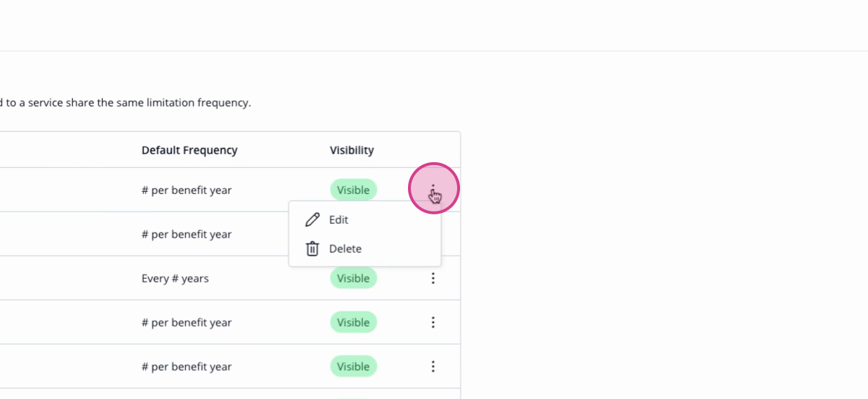
Task: Select the Every # years frequency cell
Action: [175, 278]
